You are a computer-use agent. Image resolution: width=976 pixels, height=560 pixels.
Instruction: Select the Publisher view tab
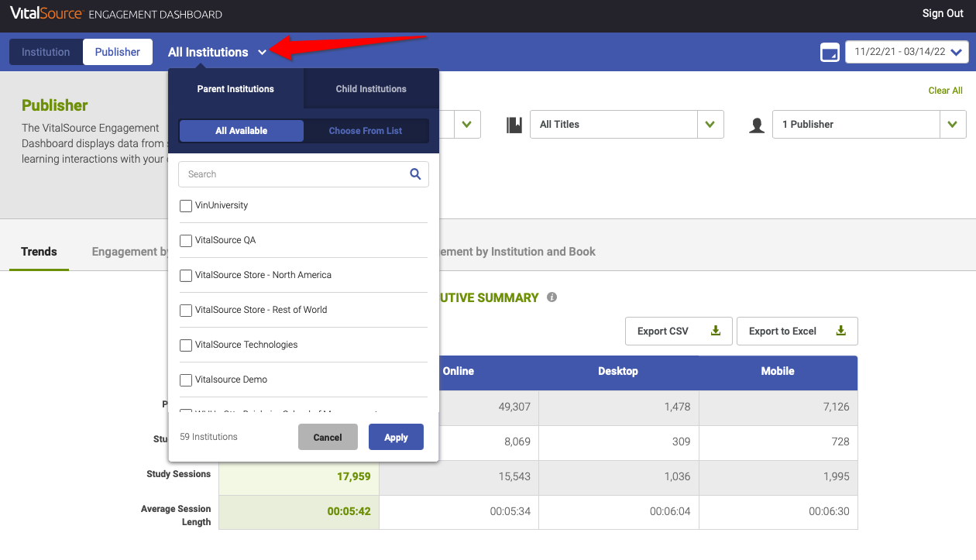pos(118,52)
